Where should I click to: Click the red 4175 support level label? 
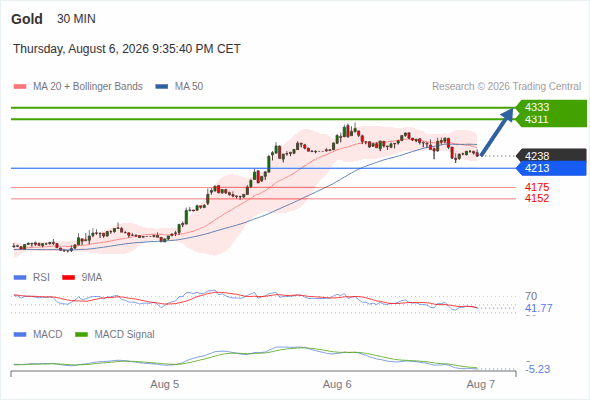tap(537, 187)
